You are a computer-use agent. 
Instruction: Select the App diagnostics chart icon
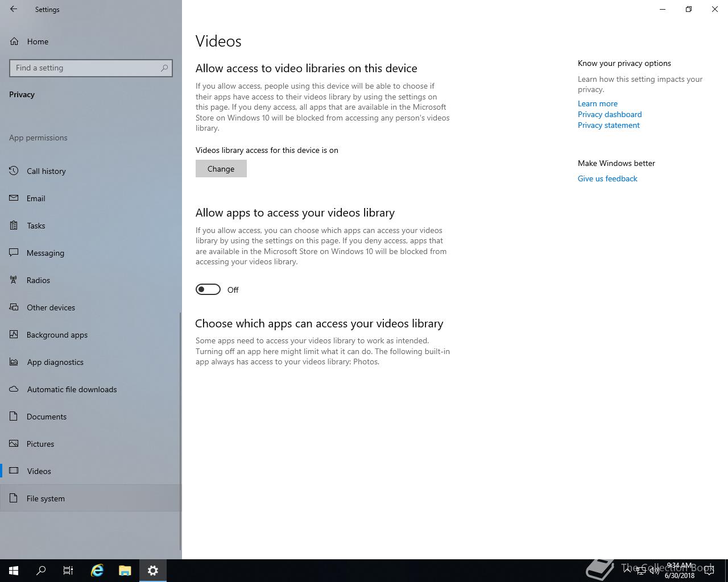point(14,362)
